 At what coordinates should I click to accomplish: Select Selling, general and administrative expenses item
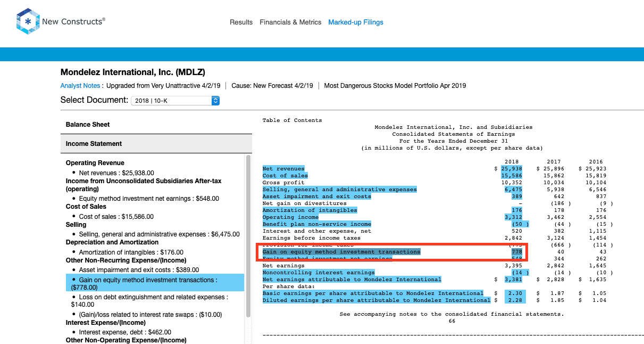click(159, 234)
